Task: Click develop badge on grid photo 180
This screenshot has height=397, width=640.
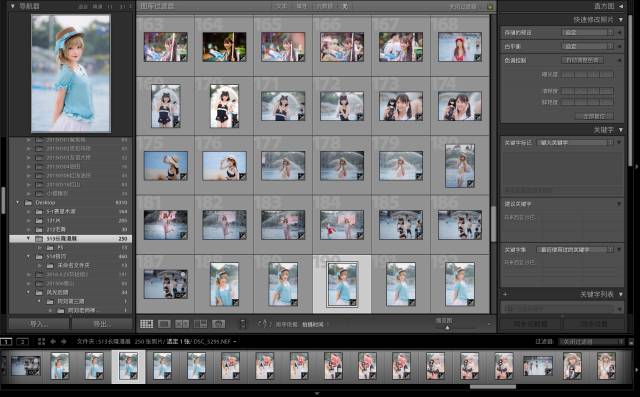Action: [x=471, y=184]
